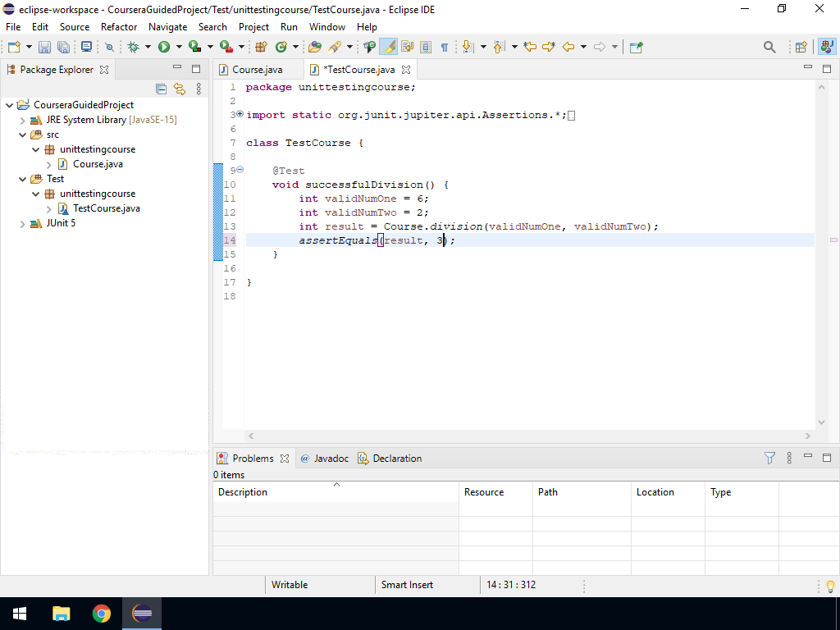Open the Javadoc view tab
Viewport: 840px width, 630px height.
point(331,459)
